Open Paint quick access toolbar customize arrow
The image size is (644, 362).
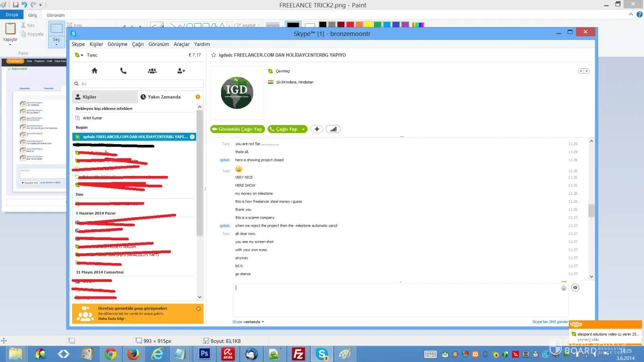tap(41, 5)
